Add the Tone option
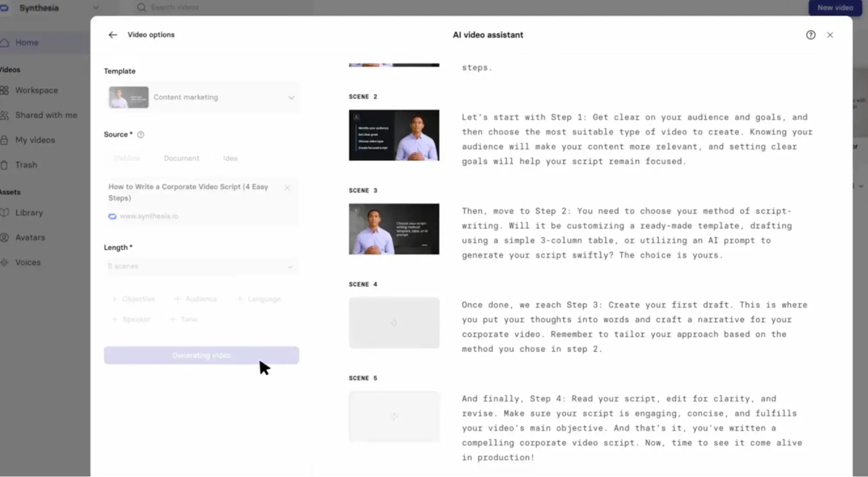 (x=184, y=319)
